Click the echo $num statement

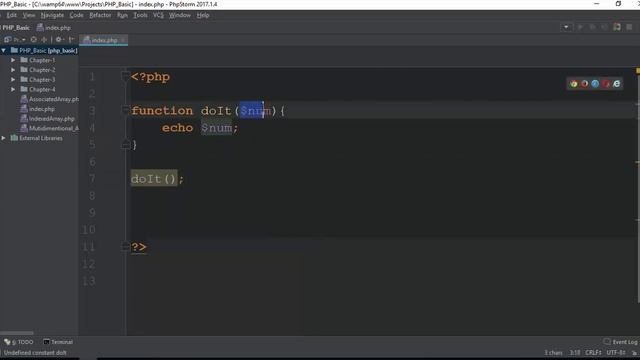(x=200, y=128)
